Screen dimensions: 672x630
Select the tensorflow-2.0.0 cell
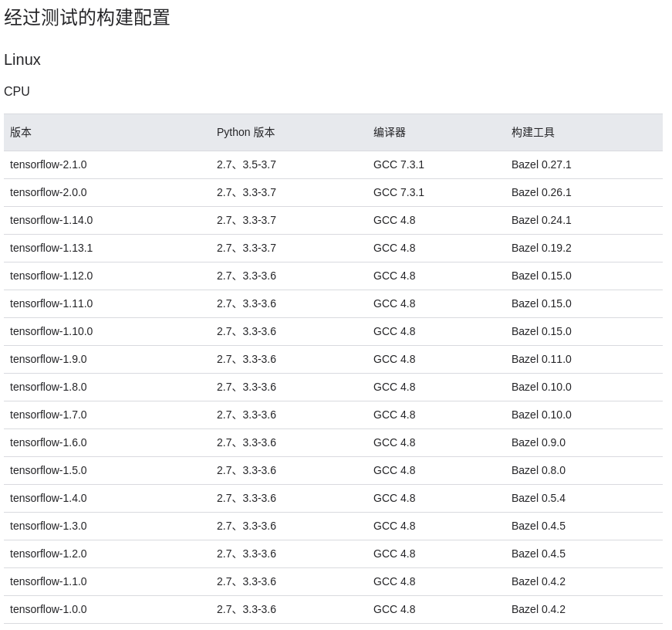point(49,192)
